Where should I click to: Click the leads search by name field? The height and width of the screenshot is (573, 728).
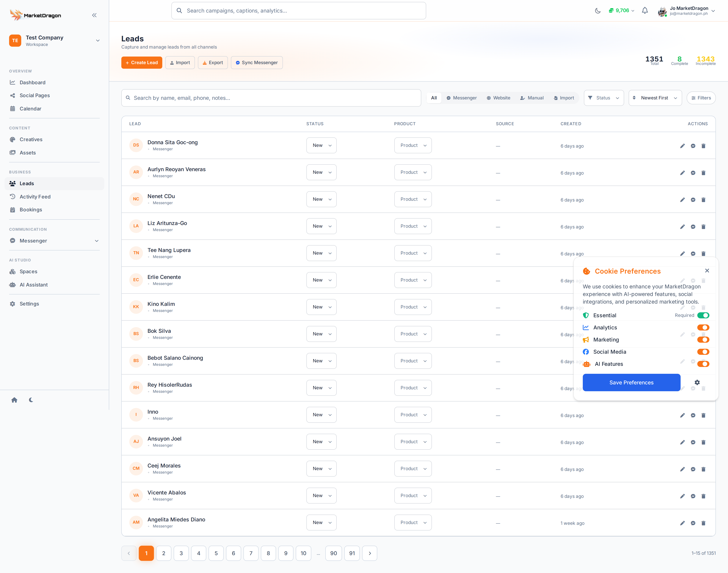(x=271, y=98)
